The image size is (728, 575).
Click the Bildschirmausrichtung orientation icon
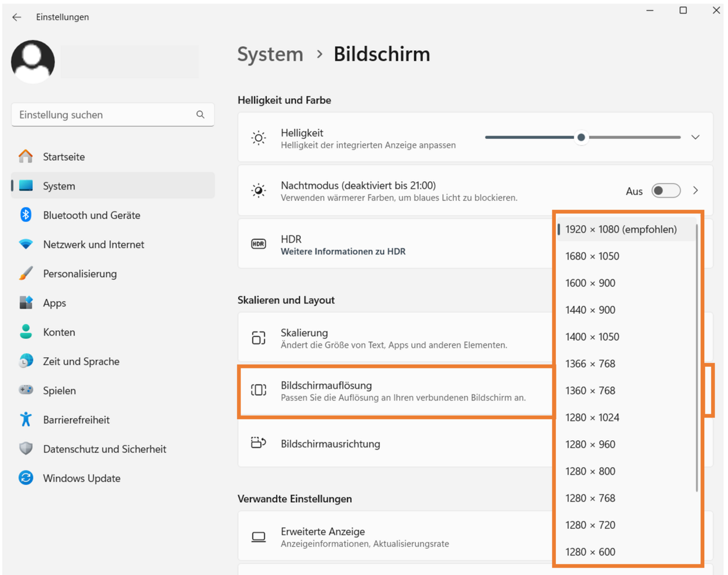point(258,443)
